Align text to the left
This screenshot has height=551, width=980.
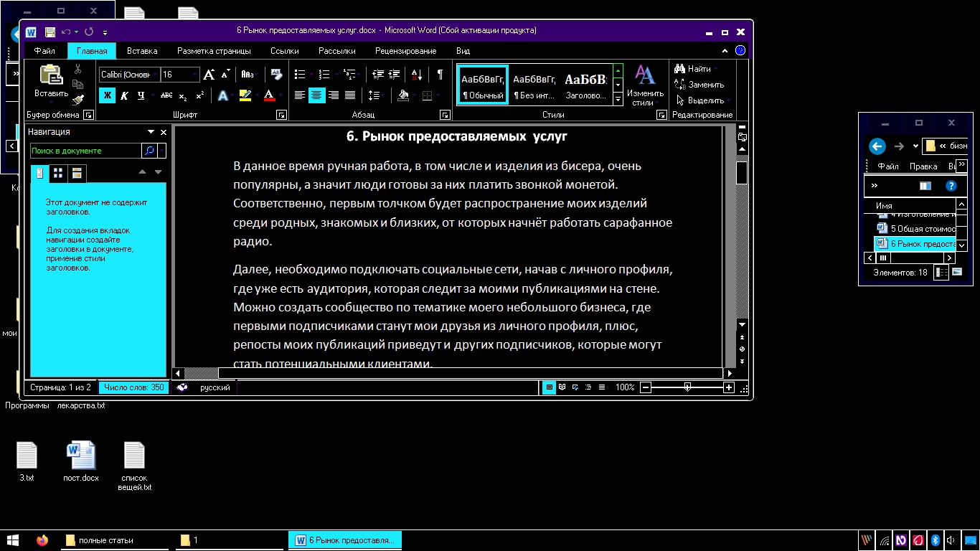(x=300, y=95)
